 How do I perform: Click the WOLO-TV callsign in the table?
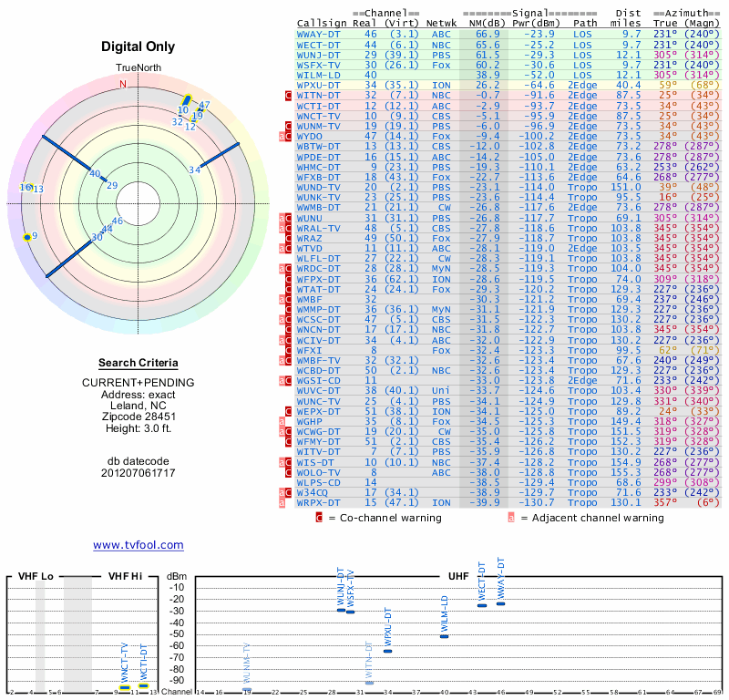click(318, 472)
